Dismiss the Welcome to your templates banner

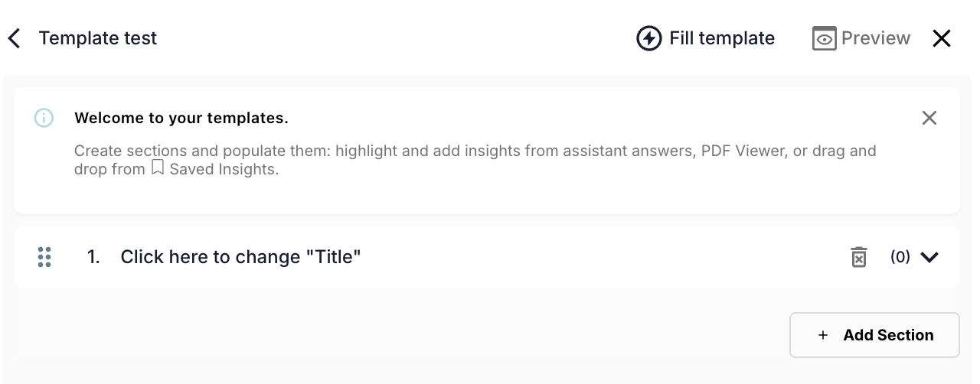click(x=929, y=118)
